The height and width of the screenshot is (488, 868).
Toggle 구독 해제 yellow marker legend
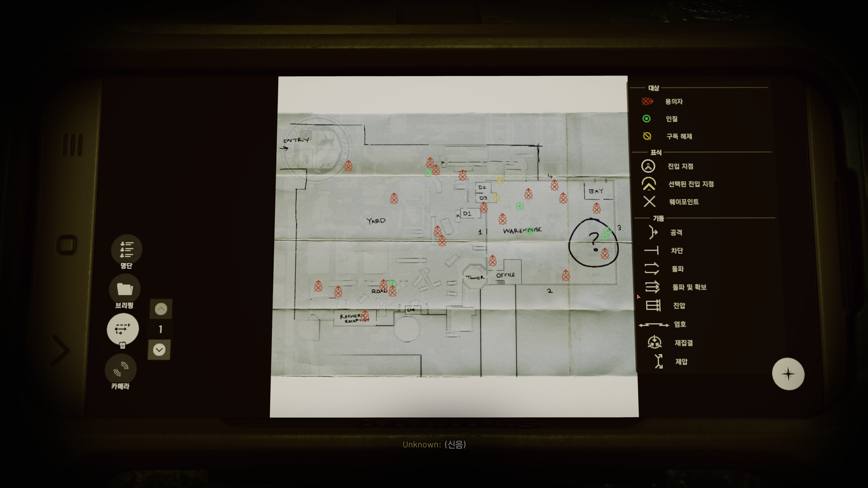coord(647,136)
